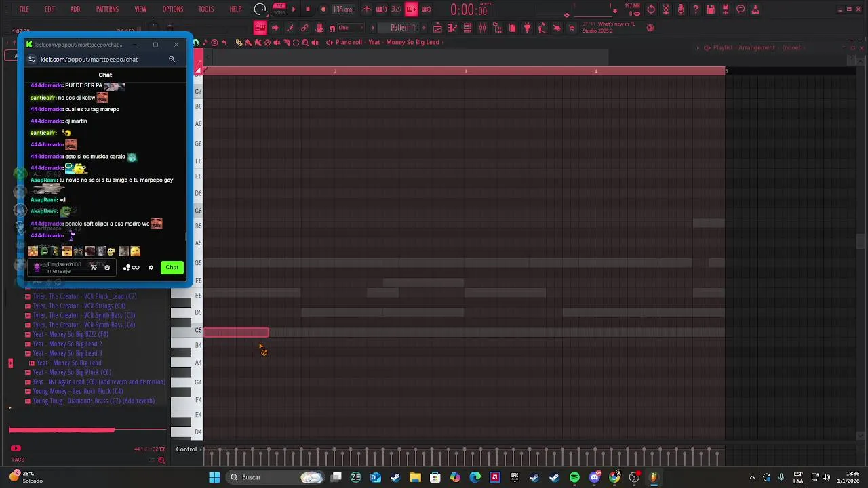The image size is (868, 488).
Task: Click the green Chat send button
Action: [172, 268]
